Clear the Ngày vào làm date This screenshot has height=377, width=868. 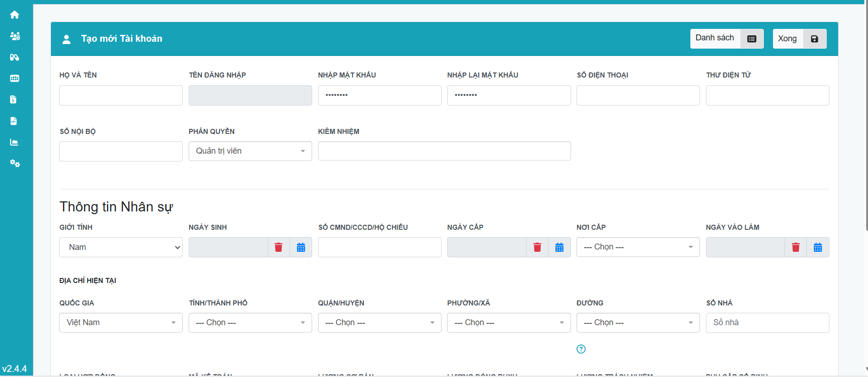click(x=795, y=247)
